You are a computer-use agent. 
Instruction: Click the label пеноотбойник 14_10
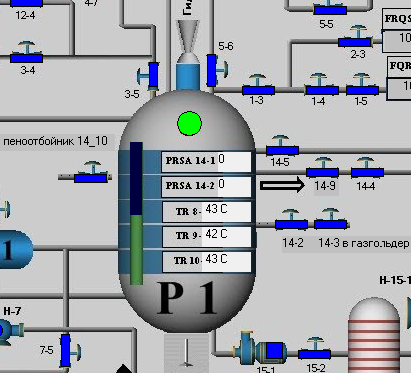[55, 141]
